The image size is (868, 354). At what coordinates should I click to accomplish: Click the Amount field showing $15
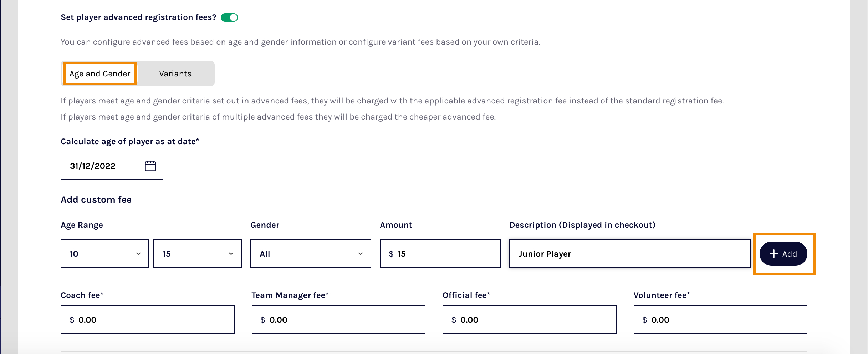(440, 254)
